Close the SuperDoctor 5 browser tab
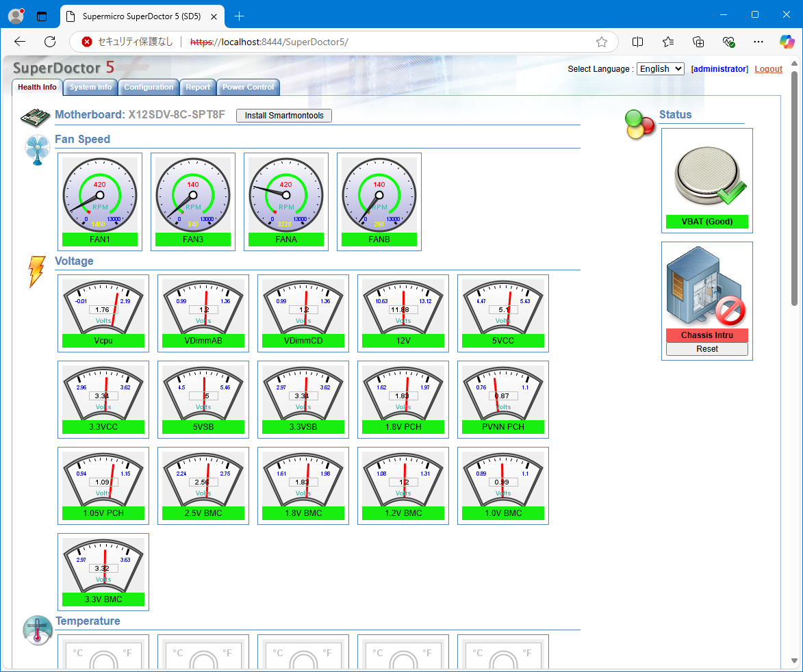803x672 pixels. click(214, 16)
